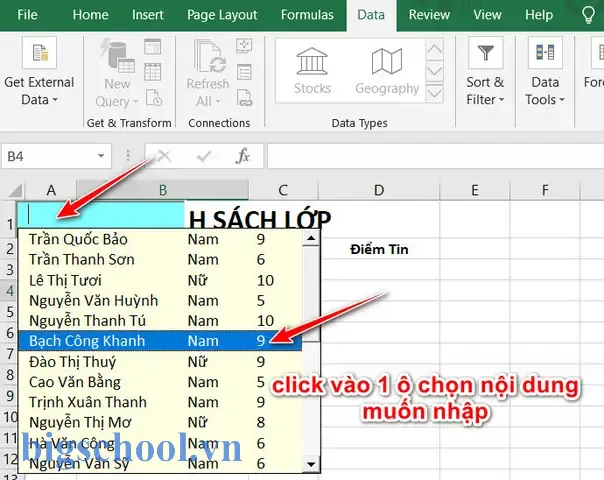Click Data Types gallery down arrow
The height and width of the screenshot is (480, 604).
pos(435,70)
